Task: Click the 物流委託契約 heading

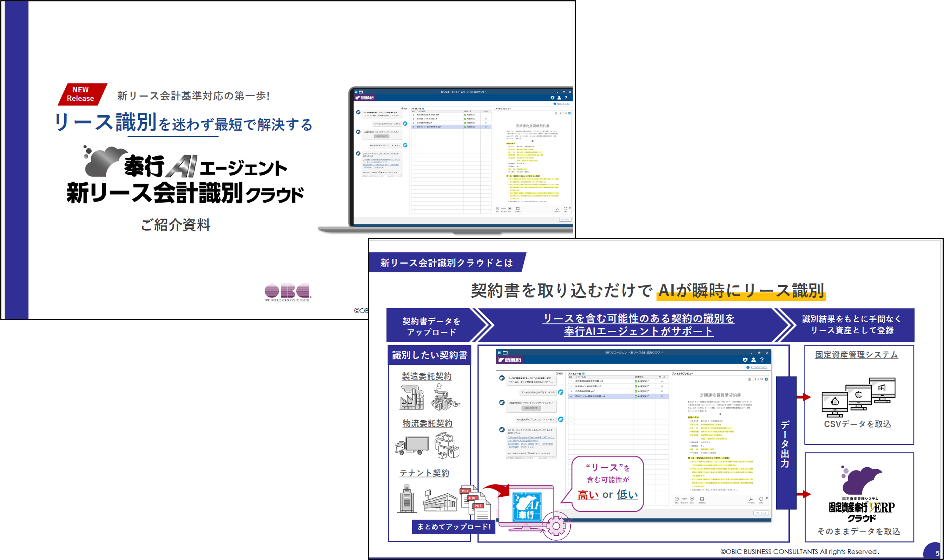Action: pyautogui.click(x=428, y=423)
